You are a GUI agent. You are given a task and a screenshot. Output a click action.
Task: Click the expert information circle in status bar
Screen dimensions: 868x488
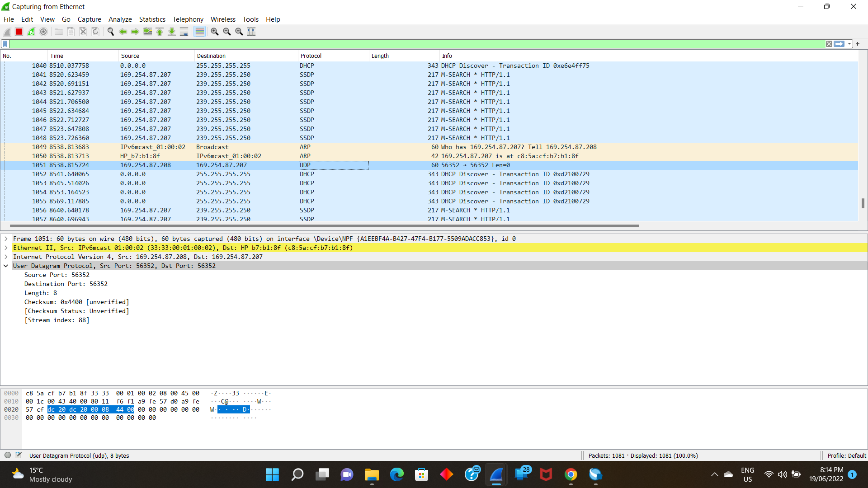click(x=8, y=455)
